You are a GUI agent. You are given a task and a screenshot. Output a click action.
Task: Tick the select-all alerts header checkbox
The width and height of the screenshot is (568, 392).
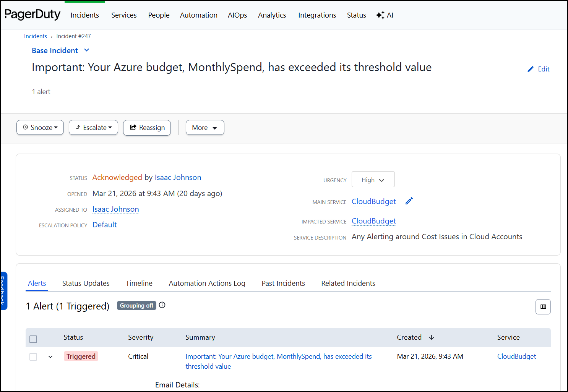[33, 339]
